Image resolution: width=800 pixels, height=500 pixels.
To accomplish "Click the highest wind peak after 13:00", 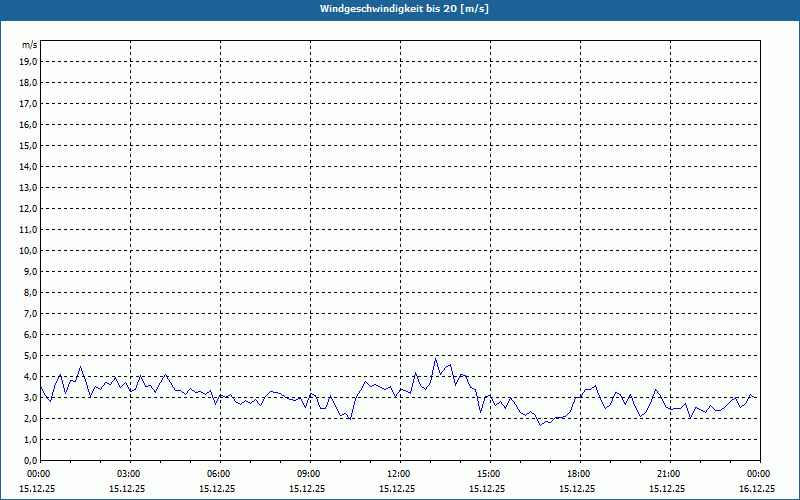I will [x=436, y=358].
